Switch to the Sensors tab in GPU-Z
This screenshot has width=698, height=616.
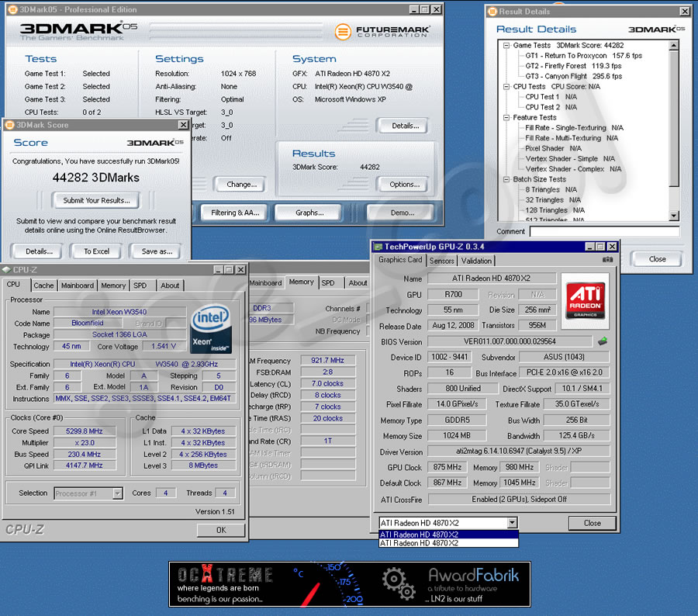click(441, 261)
